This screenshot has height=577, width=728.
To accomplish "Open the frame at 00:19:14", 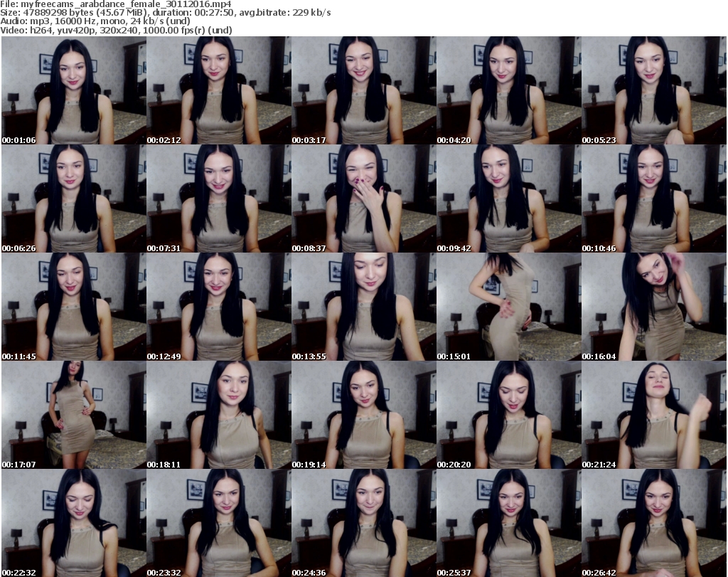I will pyautogui.click(x=363, y=415).
